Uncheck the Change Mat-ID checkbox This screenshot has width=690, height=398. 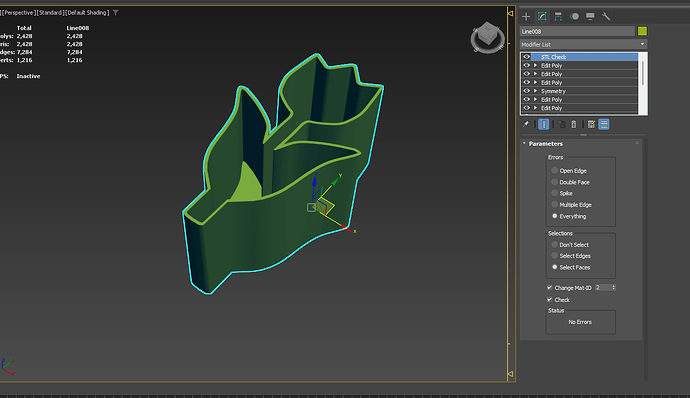[x=550, y=287]
